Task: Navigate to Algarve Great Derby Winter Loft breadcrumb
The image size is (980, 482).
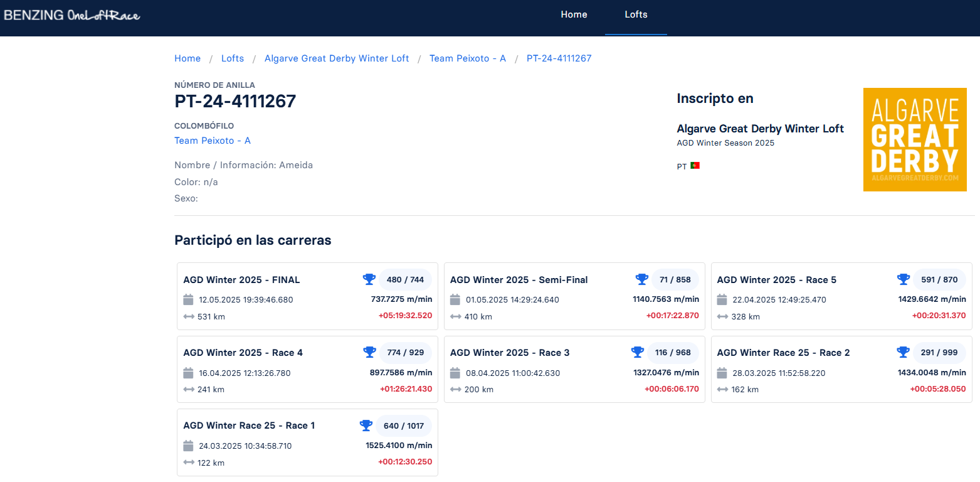Action: pos(337,58)
